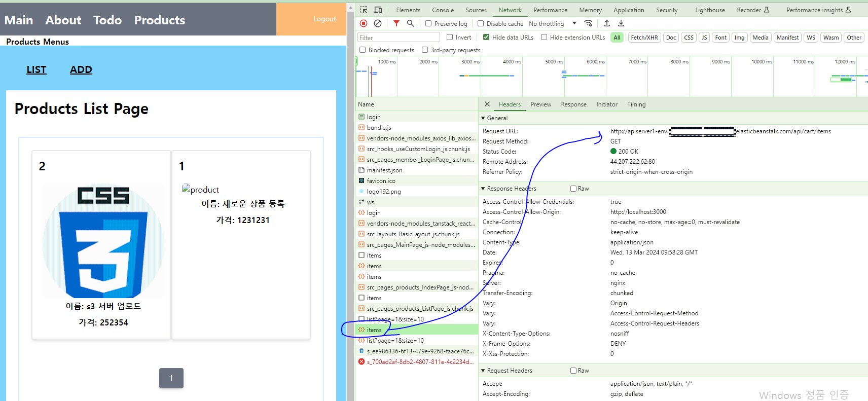Check Blocked requests option
The image size is (868, 401).
[363, 50]
